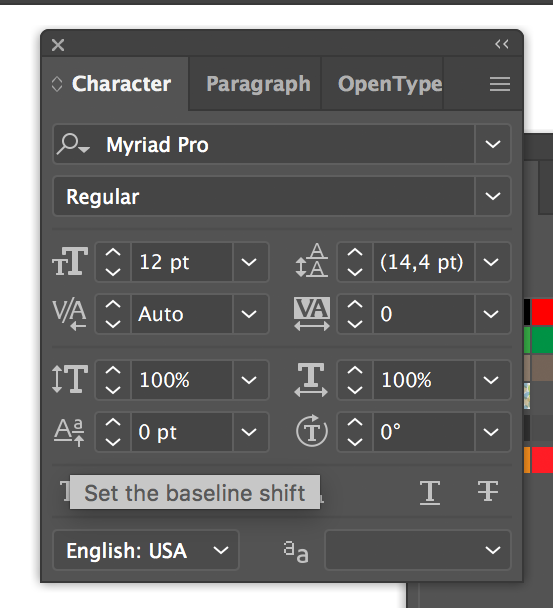Select the green swatch behind the panel

point(542,340)
